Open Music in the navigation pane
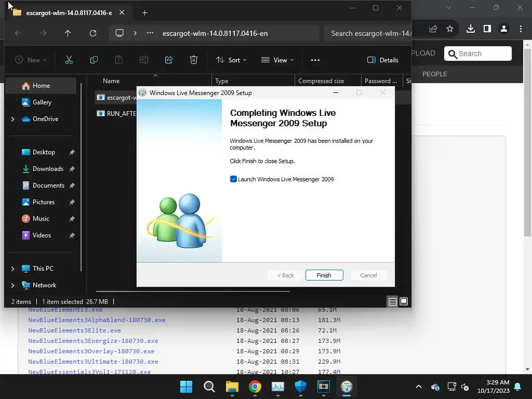 point(41,219)
